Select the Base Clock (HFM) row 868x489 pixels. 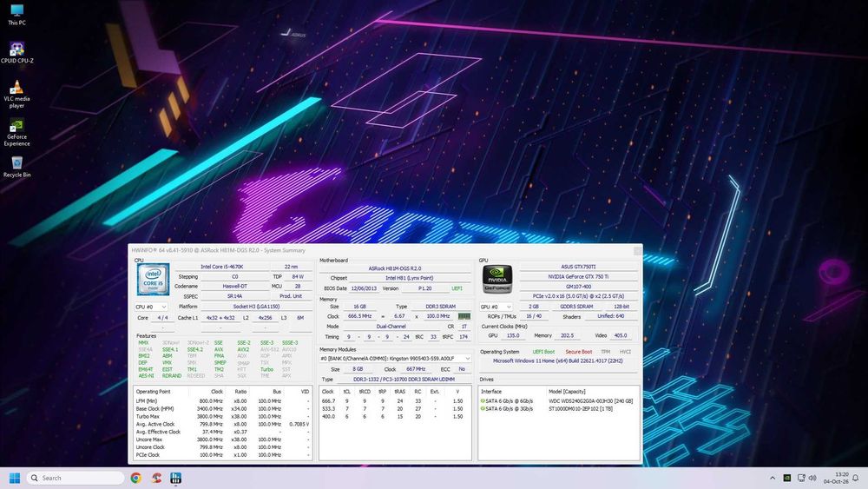coord(223,409)
